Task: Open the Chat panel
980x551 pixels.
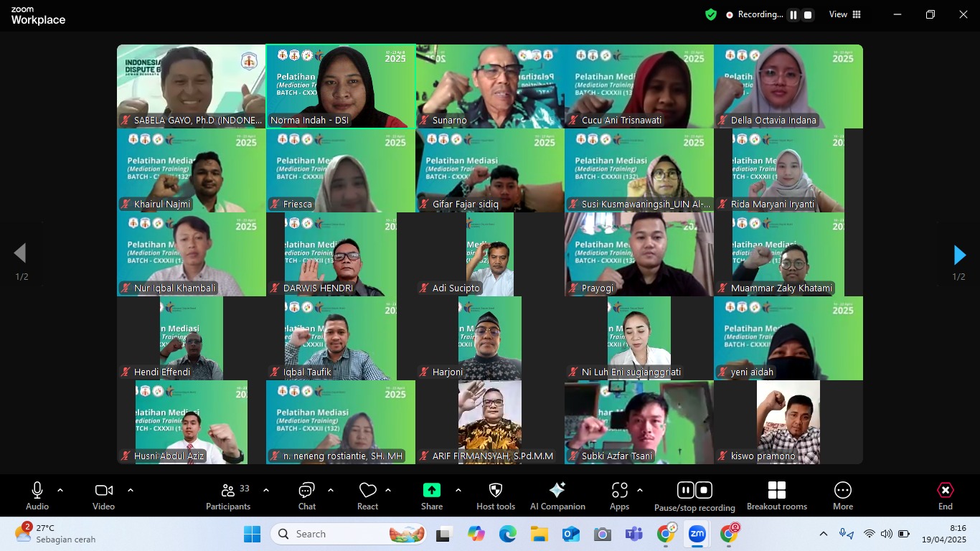Action: (306, 496)
